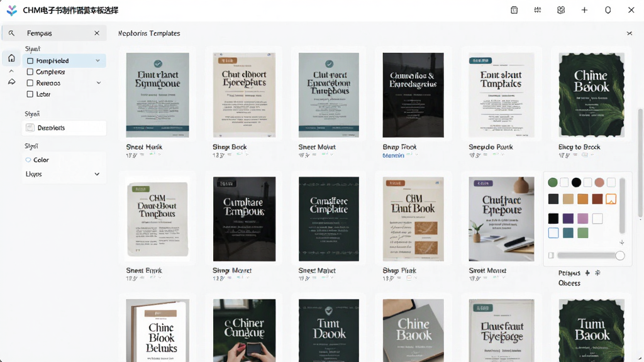This screenshot has height=362, width=644.
Task: Click the Eiog to Beock title text
Action: pos(579,147)
